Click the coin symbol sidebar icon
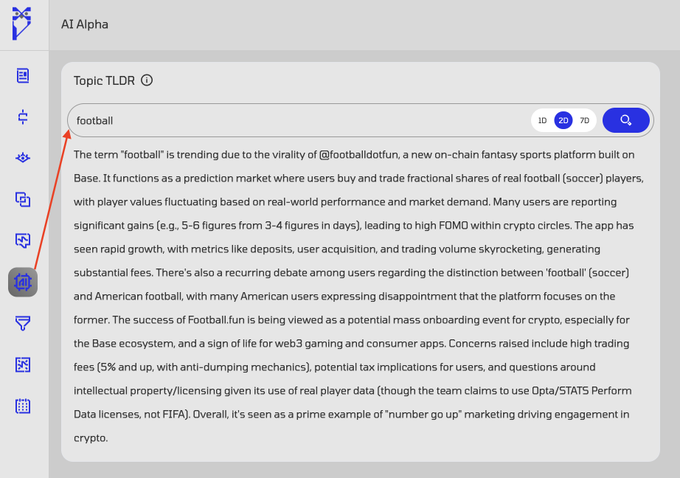 [x=23, y=117]
